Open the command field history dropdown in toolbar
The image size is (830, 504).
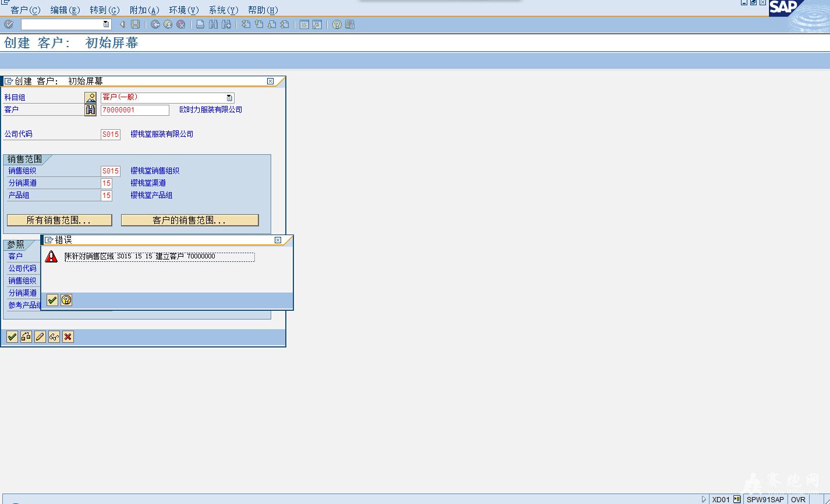click(106, 24)
